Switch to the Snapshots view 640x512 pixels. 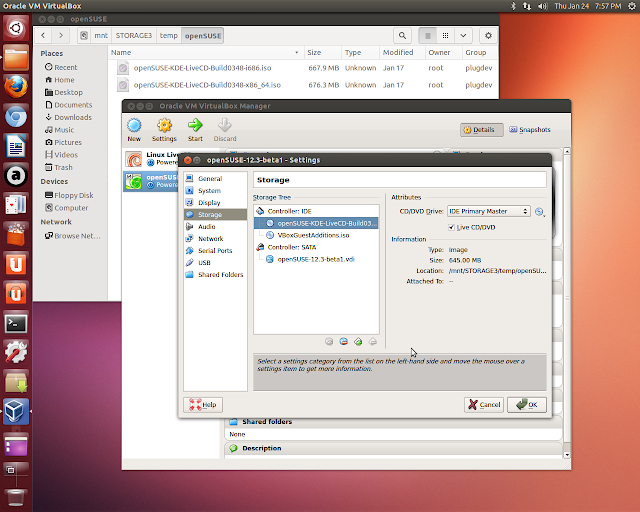pos(530,129)
